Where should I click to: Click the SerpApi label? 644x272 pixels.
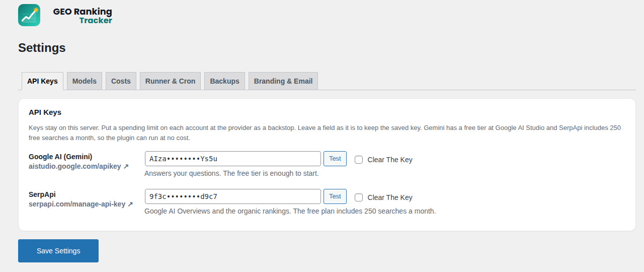click(x=42, y=194)
